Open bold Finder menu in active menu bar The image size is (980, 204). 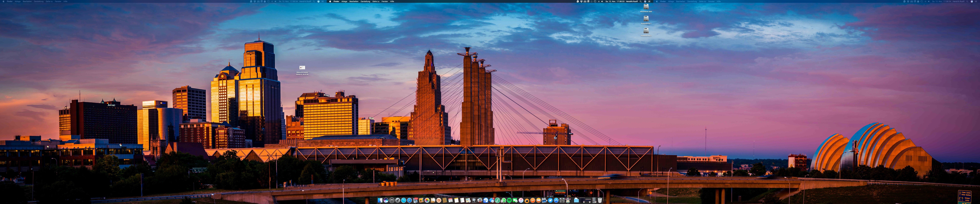(336, 2)
